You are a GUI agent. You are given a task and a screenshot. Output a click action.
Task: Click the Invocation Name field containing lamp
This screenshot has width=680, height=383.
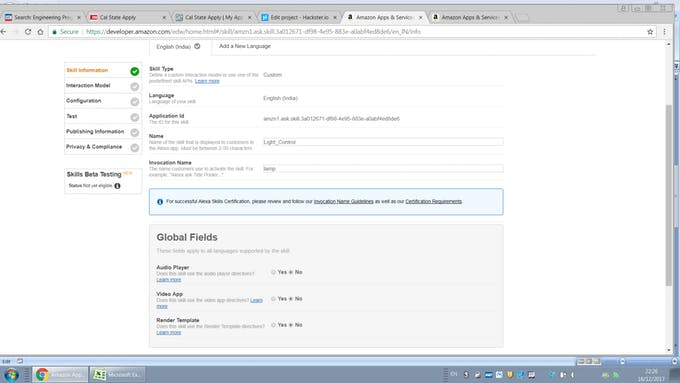point(383,169)
